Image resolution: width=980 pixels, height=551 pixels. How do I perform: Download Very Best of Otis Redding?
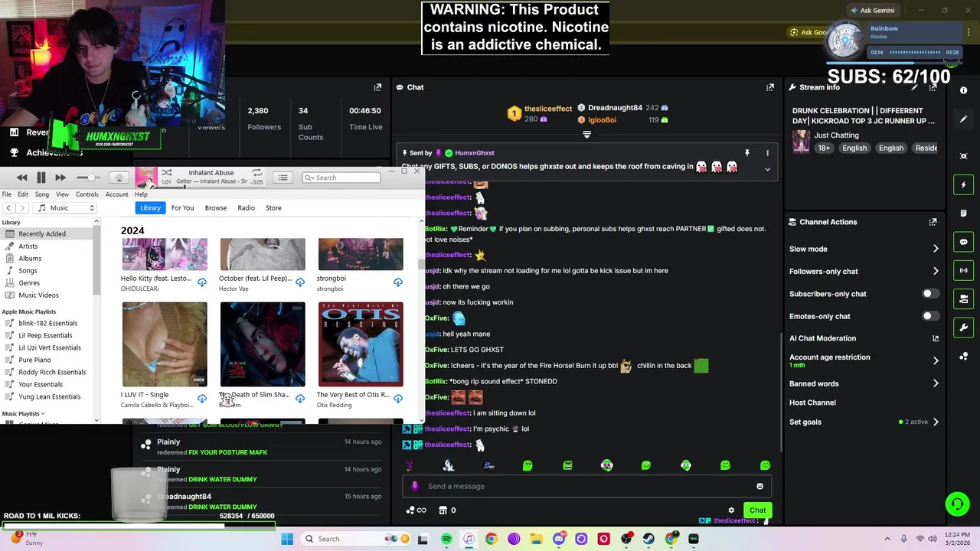pyautogui.click(x=398, y=399)
